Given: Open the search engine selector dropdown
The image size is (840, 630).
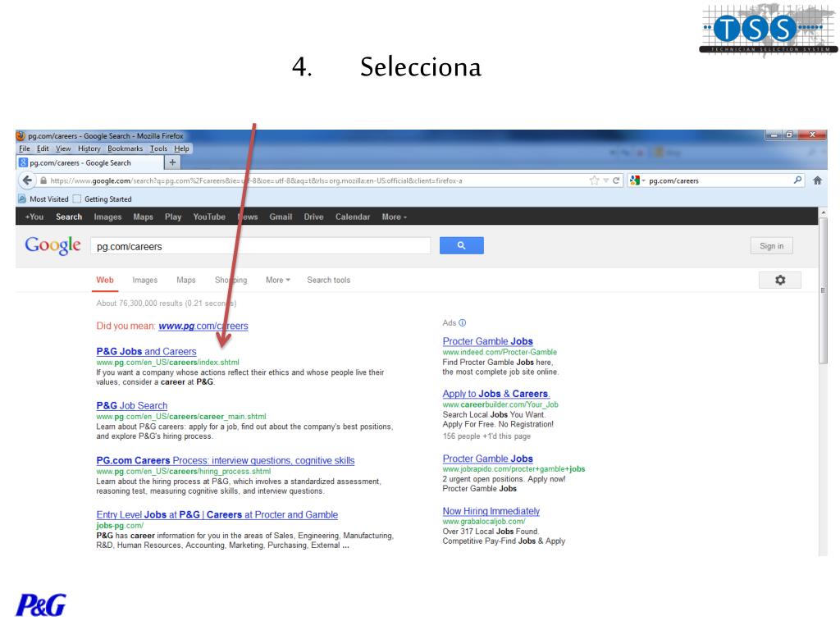Looking at the screenshot, I should (637, 180).
